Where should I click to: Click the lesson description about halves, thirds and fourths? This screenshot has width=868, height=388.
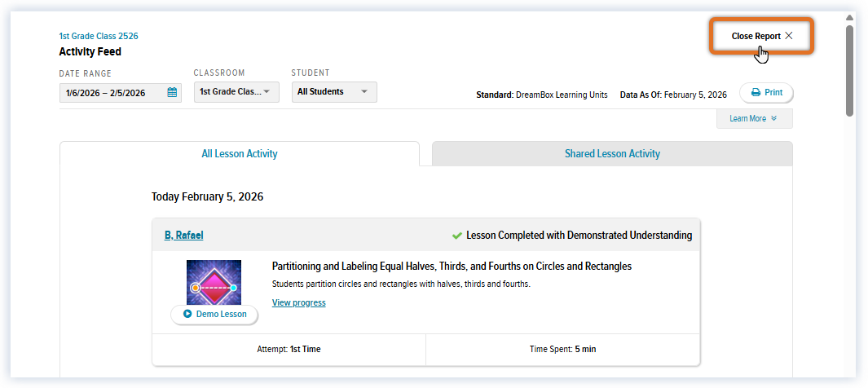[401, 284]
